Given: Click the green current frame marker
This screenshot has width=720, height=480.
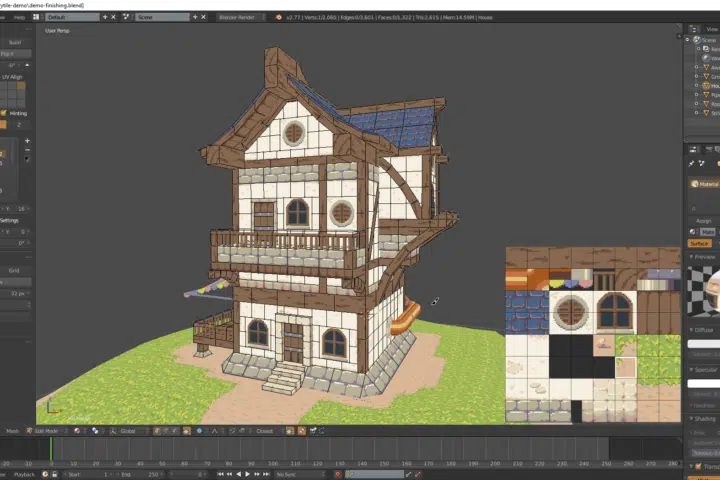Looking at the screenshot, I should point(51,449).
